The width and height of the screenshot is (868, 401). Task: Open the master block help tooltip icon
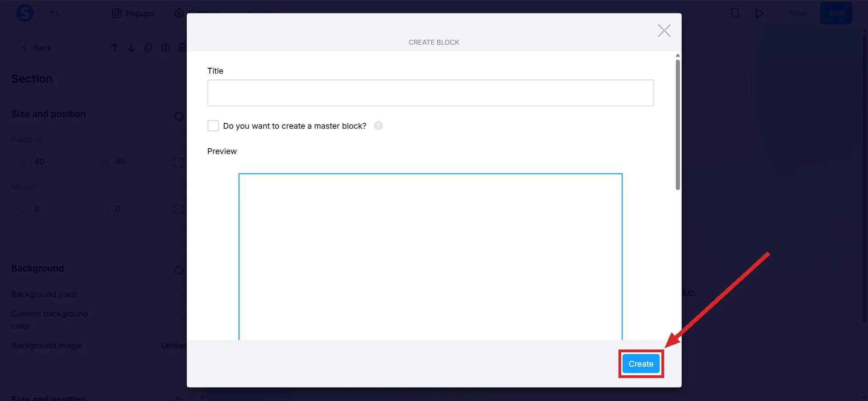(x=378, y=126)
